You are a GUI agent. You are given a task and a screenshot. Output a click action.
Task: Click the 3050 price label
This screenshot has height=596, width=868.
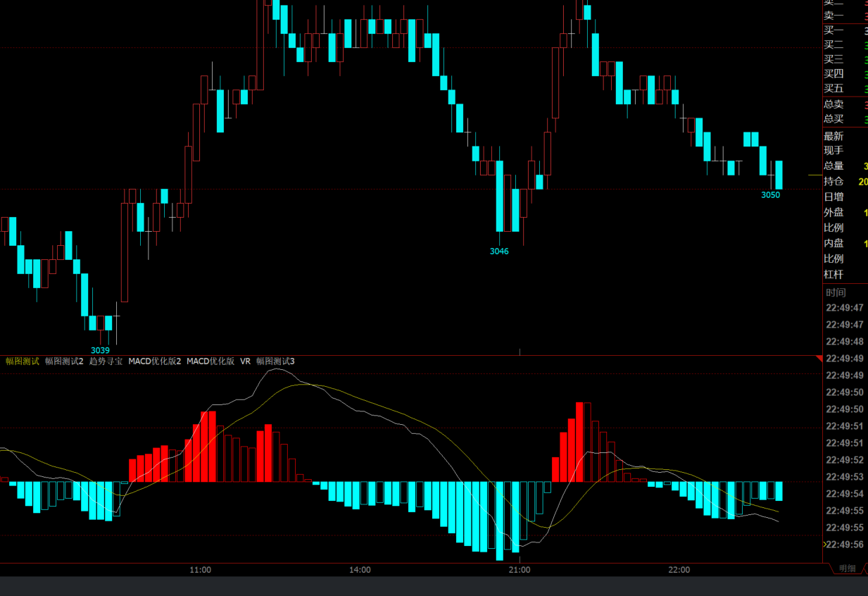pos(770,195)
